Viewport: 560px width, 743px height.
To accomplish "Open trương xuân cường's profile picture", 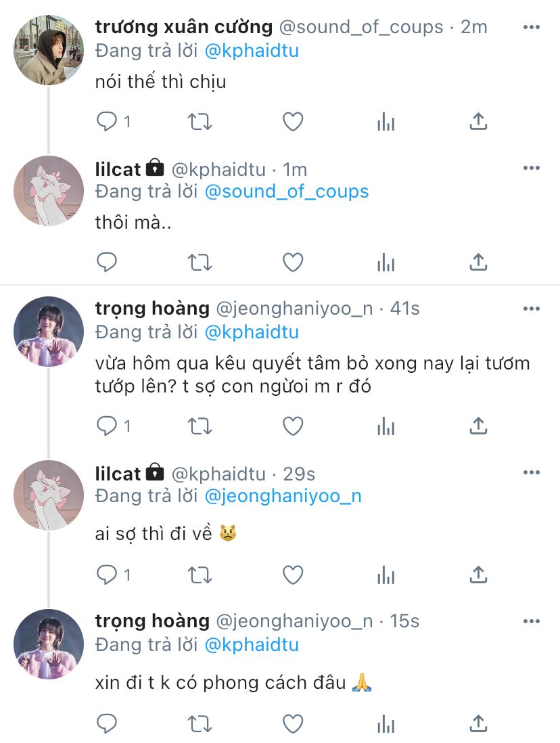I will click(49, 49).
